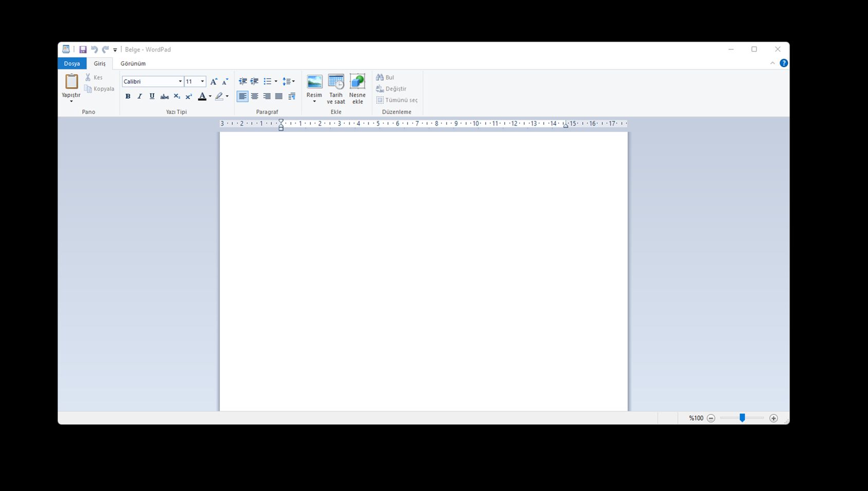This screenshot has height=491, width=868.
Task: Click the Save icon in the title bar
Action: [x=83, y=50]
